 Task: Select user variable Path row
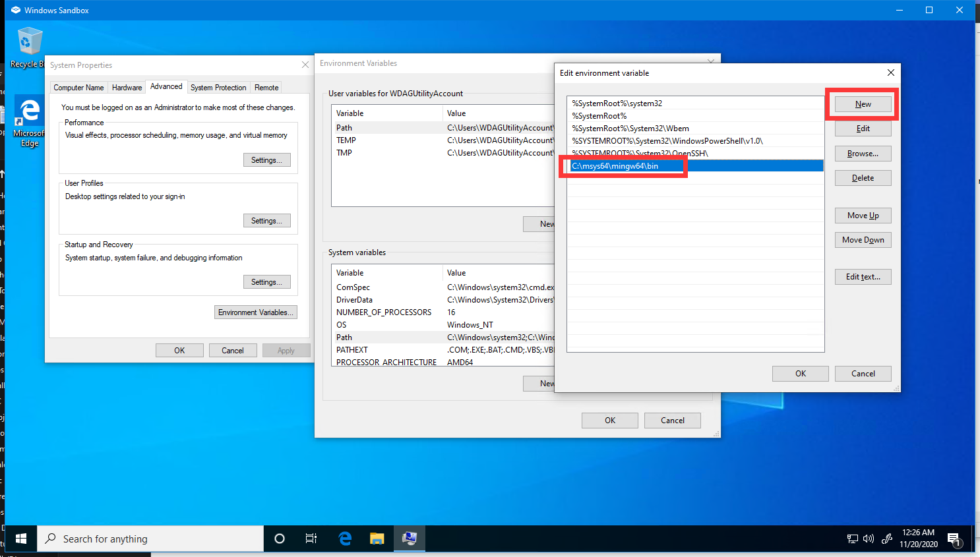point(444,128)
